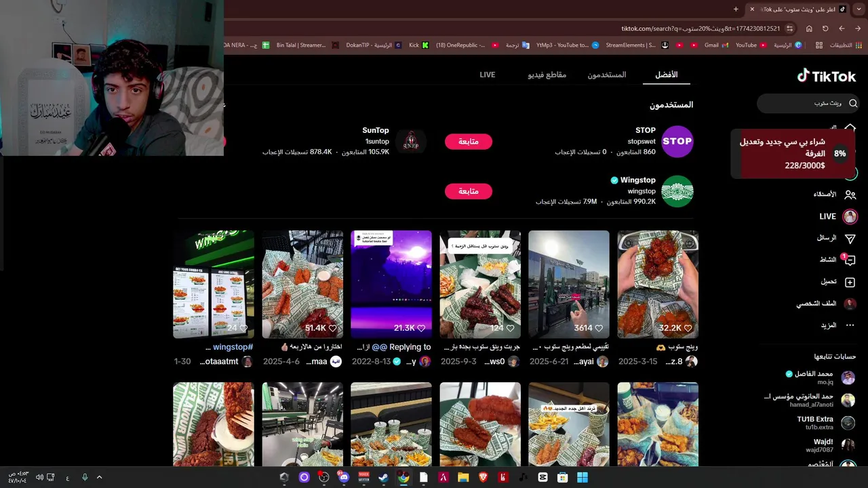Open Discord from the taskbar
The width and height of the screenshot is (868, 488).
344,477
